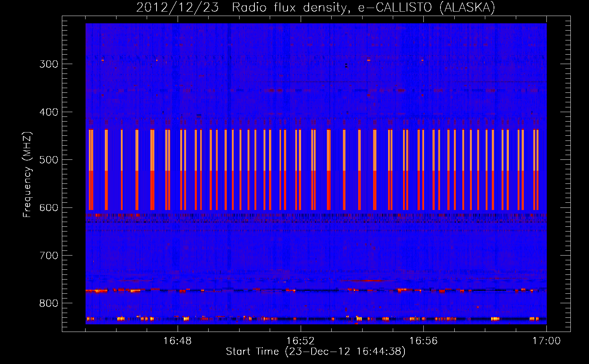Click the '16:56' time axis label
The height and width of the screenshot is (364, 589).
pos(423,341)
